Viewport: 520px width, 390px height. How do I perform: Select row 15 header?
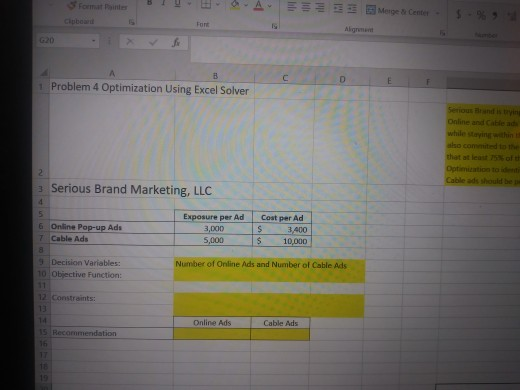(x=43, y=332)
